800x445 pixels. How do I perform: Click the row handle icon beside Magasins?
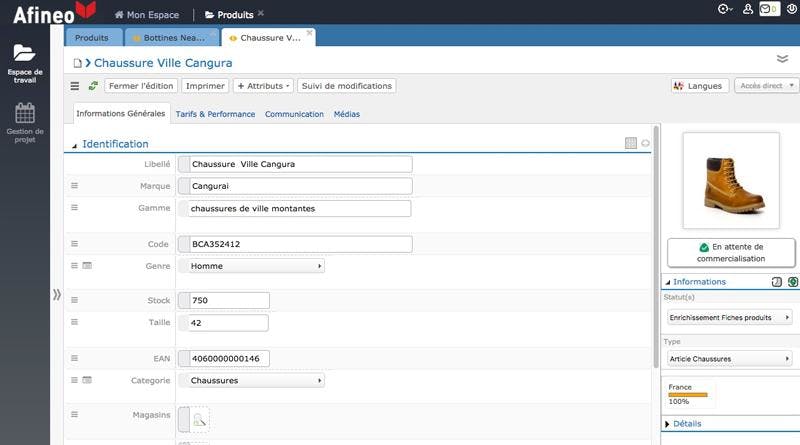pos(74,414)
